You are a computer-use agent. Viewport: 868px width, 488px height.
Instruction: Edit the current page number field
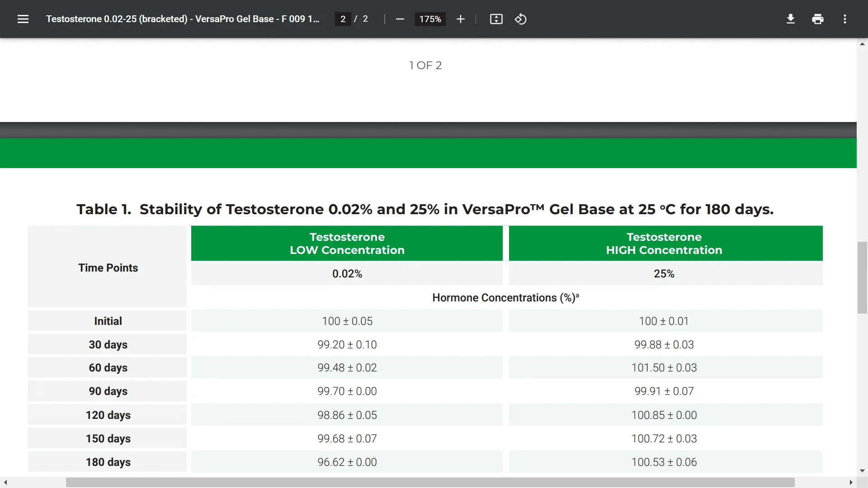coord(343,19)
